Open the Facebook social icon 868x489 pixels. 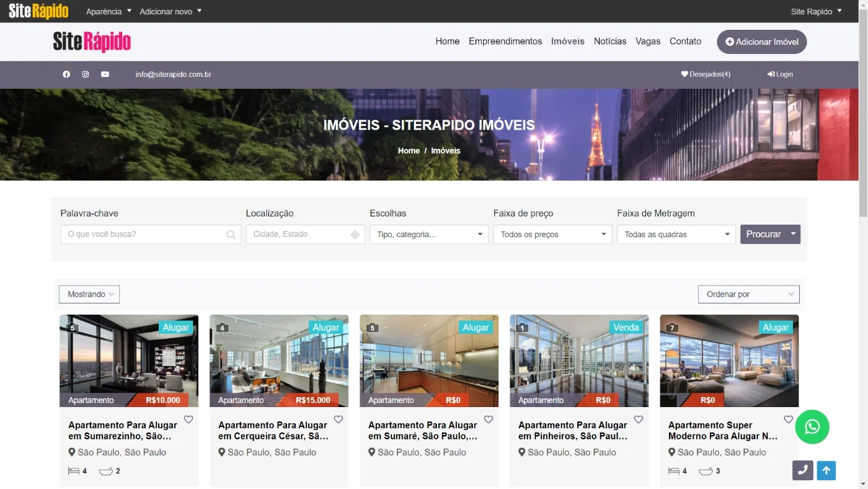(x=66, y=74)
